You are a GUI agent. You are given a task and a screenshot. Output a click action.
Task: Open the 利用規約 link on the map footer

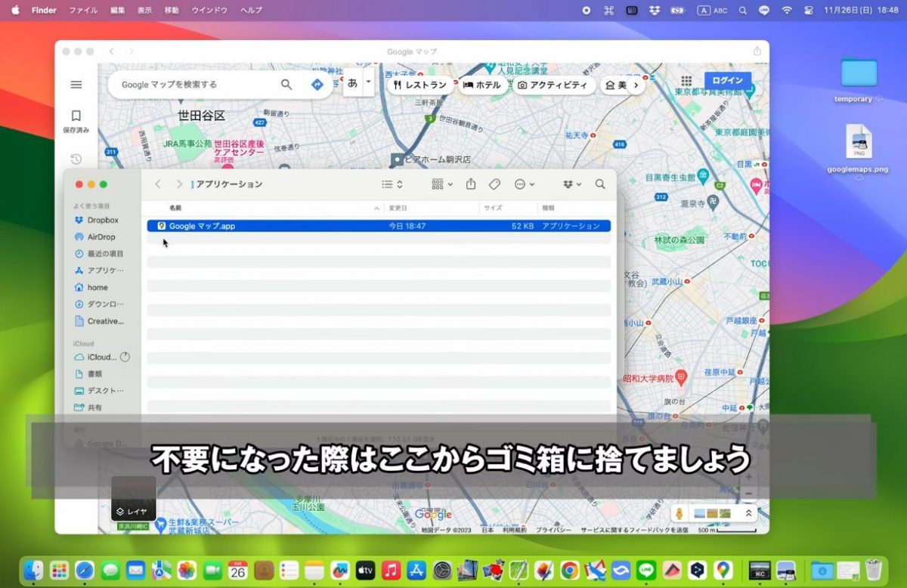click(514, 530)
